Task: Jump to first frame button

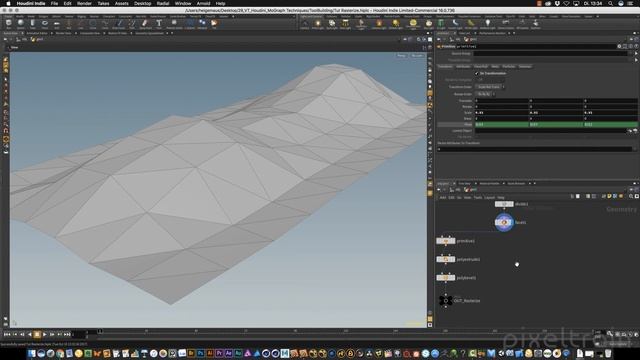Action: tap(7, 334)
